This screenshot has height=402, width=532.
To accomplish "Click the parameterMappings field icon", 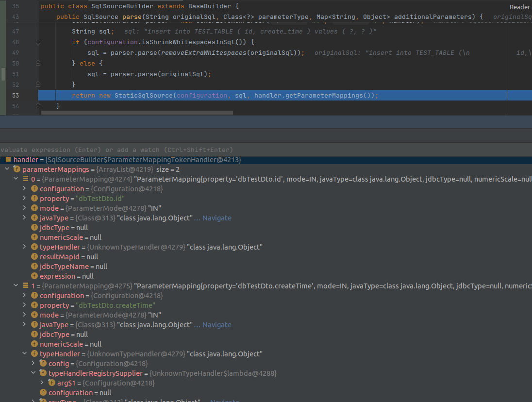I will (x=17, y=169).
